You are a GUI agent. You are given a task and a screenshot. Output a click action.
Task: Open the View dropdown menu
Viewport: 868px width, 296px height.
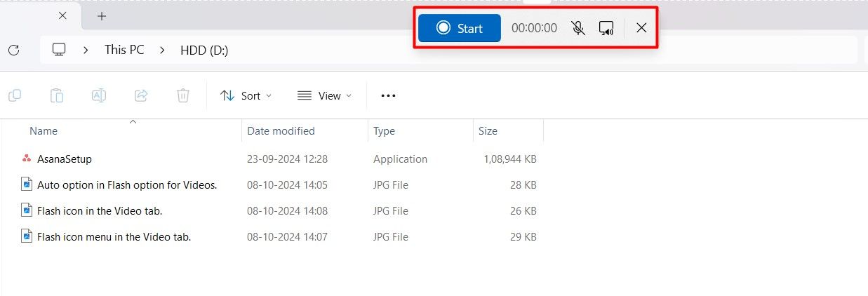[x=324, y=95]
